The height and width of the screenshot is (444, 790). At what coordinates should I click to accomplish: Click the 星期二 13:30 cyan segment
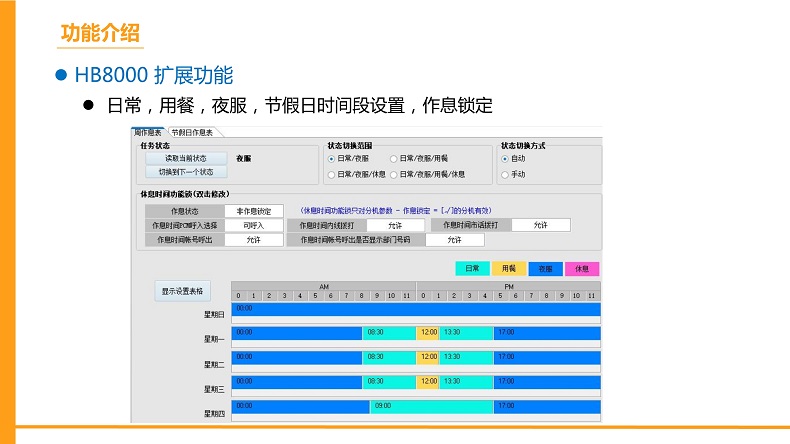(x=467, y=358)
